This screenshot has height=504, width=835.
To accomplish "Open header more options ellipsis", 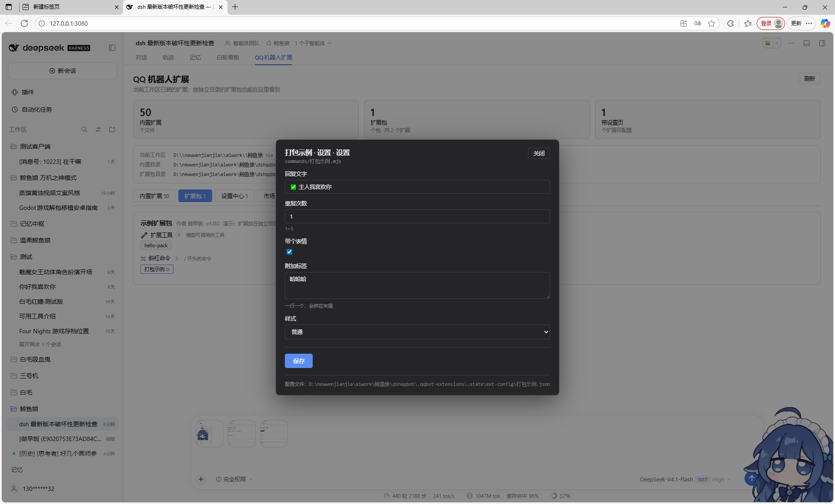I will 791,43.
